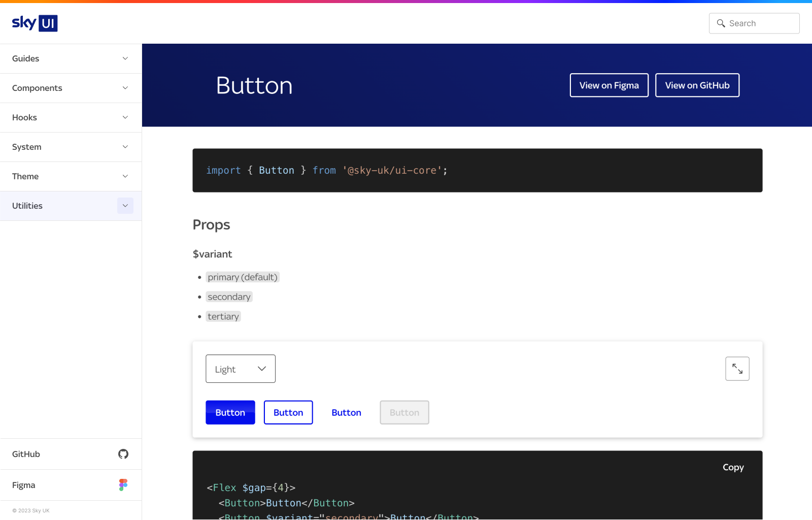Screen dimensions: 812x520
Task: Click the 'tertiary' variant text
Action: click(x=223, y=316)
